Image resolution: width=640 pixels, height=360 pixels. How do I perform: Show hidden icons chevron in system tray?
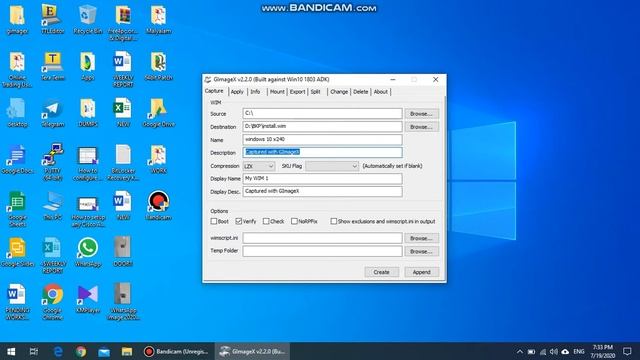519,351
